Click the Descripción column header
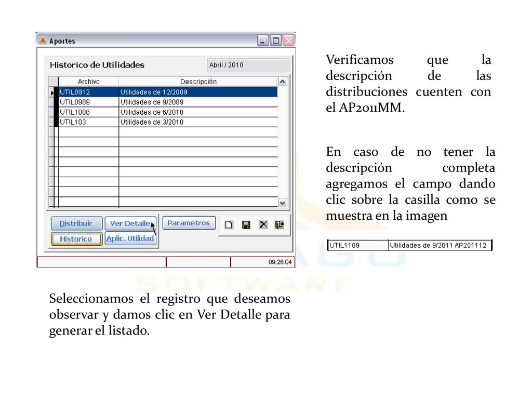 click(x=198, y=82)
